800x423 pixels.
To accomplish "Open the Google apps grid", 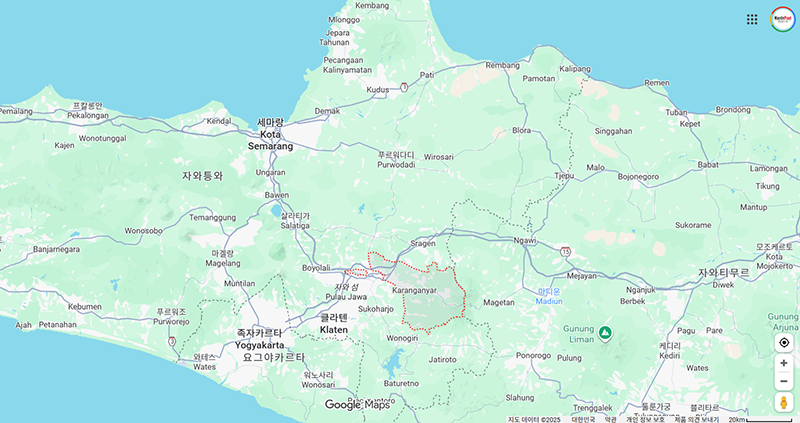I will 752,19.
